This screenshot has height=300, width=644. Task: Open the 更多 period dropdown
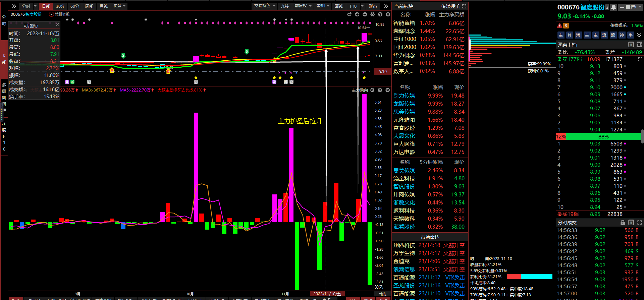click(119, 6)
